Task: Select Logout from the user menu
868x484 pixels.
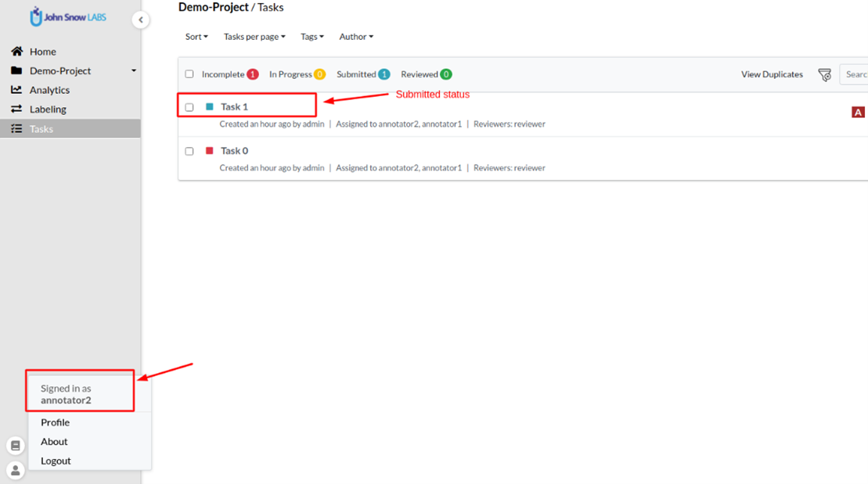Action: point(56,461)
